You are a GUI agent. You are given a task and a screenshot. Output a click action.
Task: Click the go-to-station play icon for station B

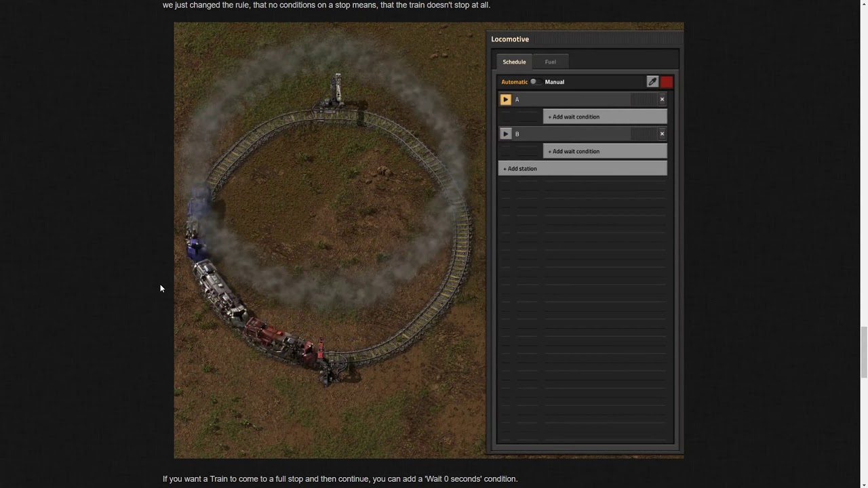point(505,134)
